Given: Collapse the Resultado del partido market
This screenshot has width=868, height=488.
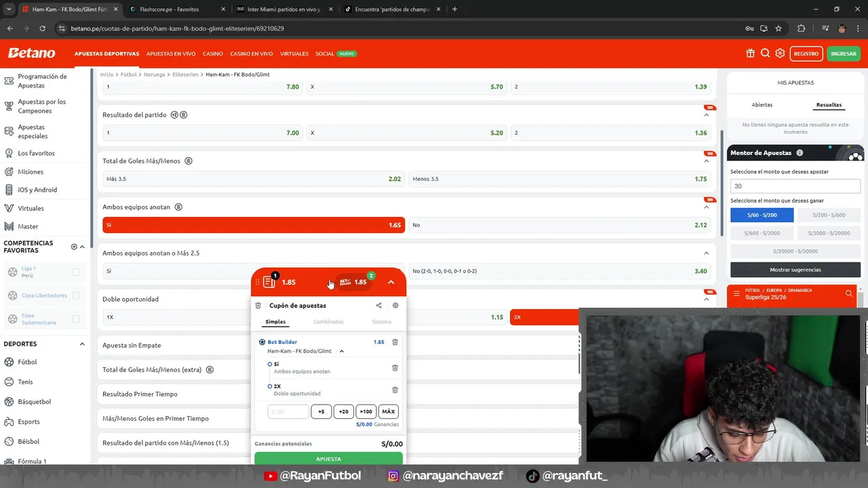Looking at the screenshot, I should tap(706, 115).
